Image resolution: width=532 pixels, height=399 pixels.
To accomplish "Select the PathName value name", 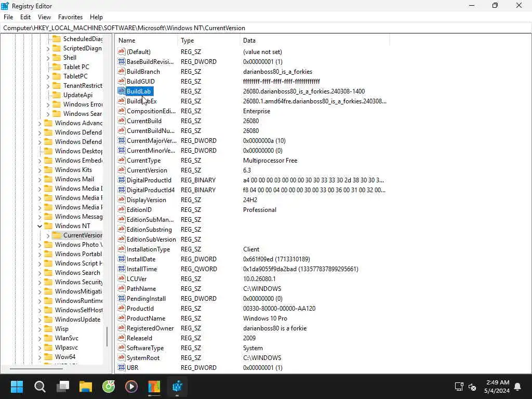I will (x=141, y=288).
